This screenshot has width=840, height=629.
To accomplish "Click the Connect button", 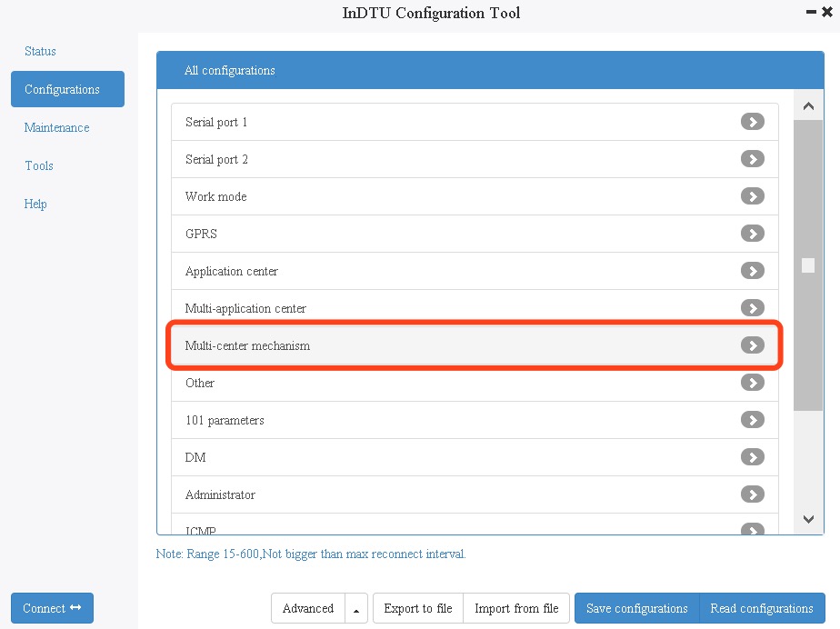I will (x=52, y=609).
